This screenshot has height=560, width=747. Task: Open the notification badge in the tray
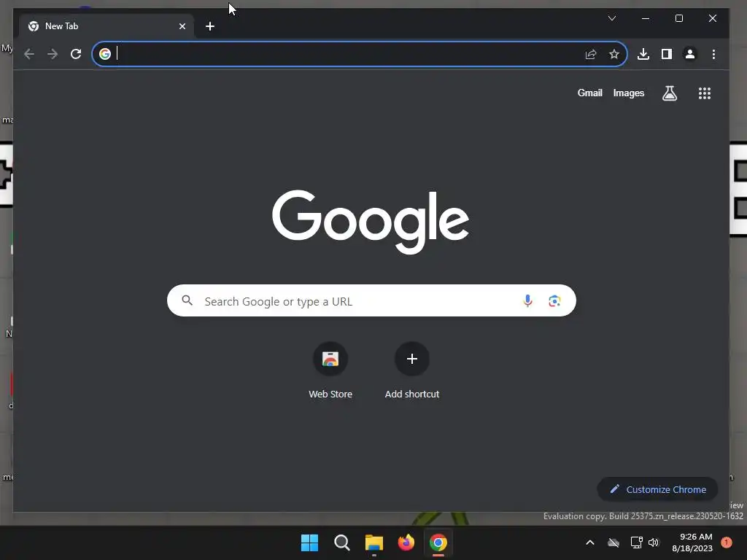(x=727, y=542)
